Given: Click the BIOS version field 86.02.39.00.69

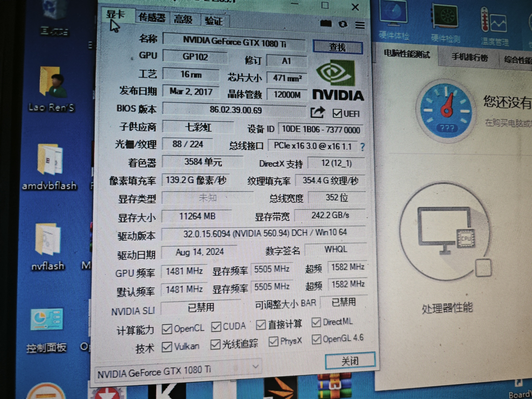Looking at the screenshot, I should [x=235, y=110].
